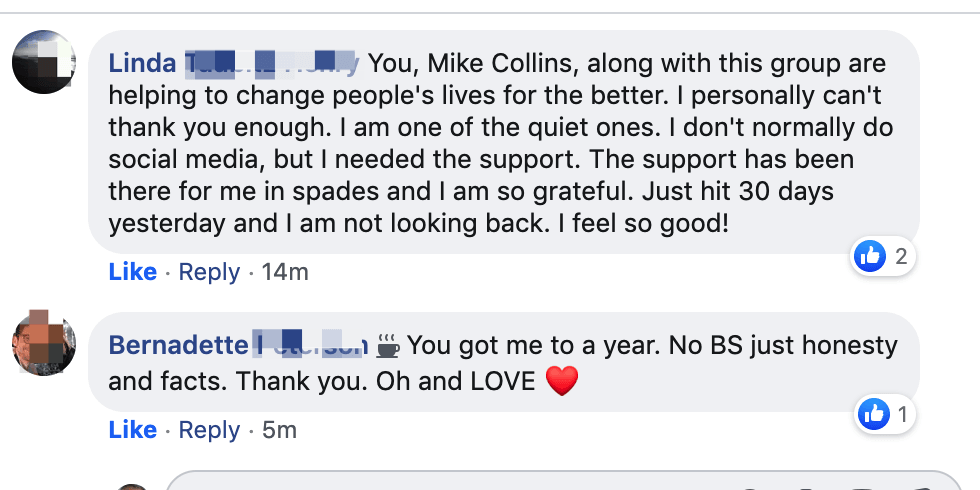The image size is (980, 490).
Task: View the reaction count 2 on Linda's comment
Action: tap(901, 257)
